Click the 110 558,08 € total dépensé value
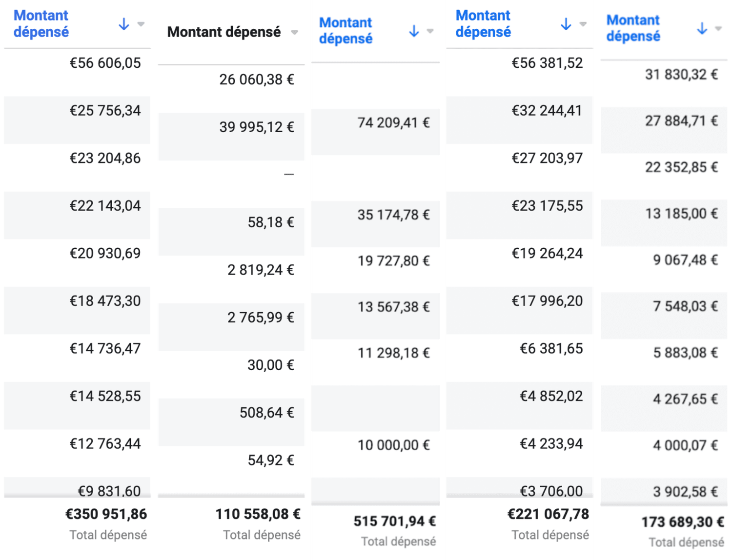Image resolution: width=732 pixels, height=560 pixels. (x=258, y=514)
